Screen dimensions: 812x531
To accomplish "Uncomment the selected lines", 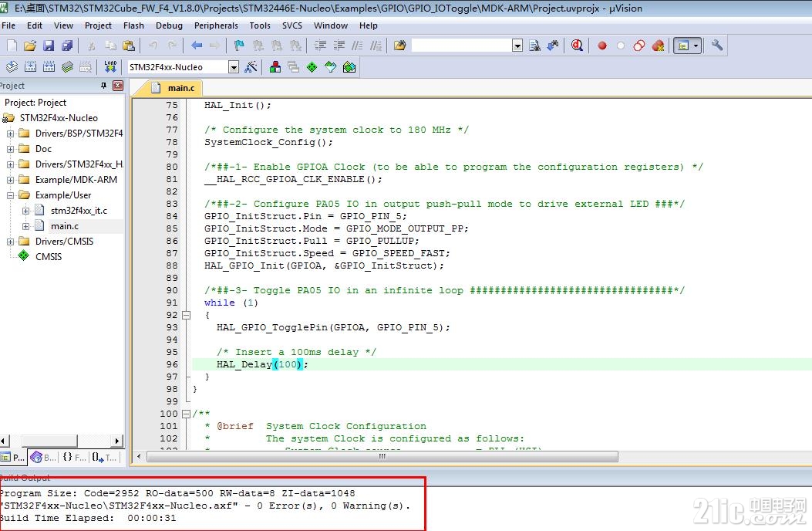I will (x=376, y=46).
